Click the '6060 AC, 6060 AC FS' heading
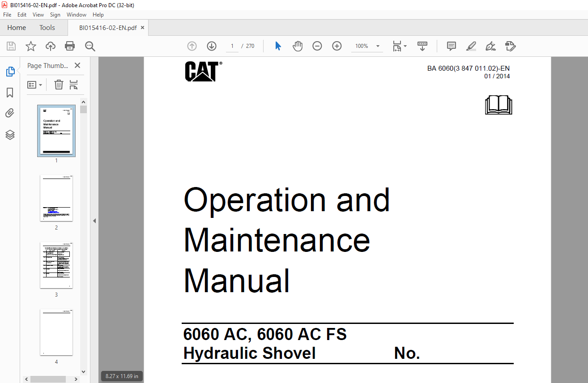Screen dimensions: 588x383 pyautogui.click(x=265, y=334)
